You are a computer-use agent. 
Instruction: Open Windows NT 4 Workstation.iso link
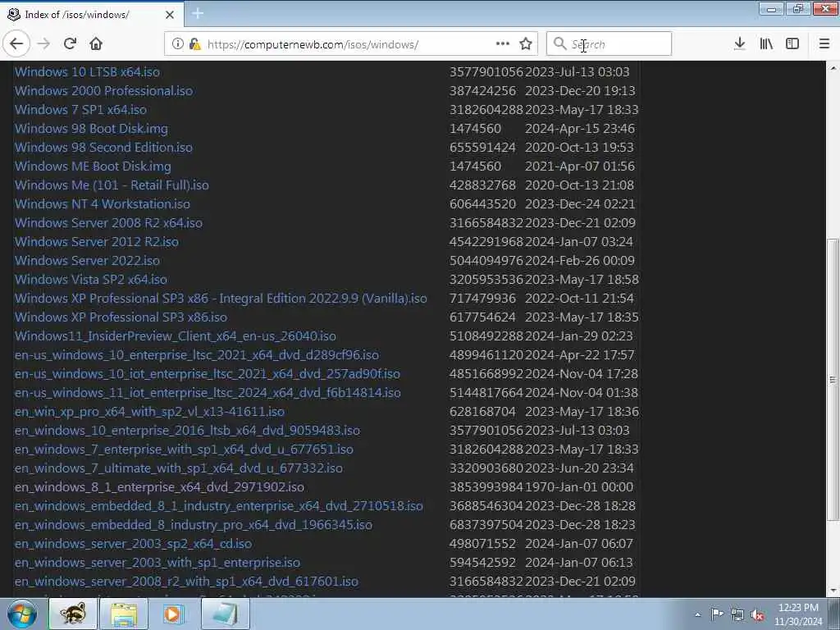[103, 204]
